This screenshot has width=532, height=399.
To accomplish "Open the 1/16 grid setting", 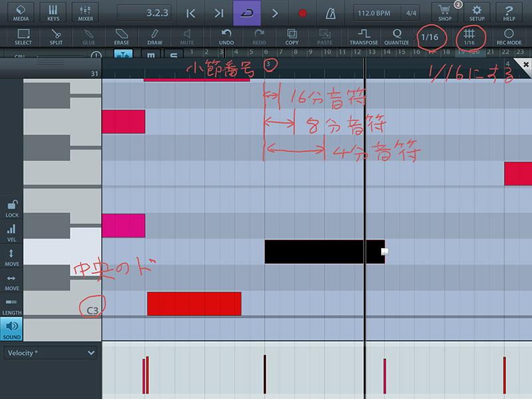I will (x=469, y=37).
